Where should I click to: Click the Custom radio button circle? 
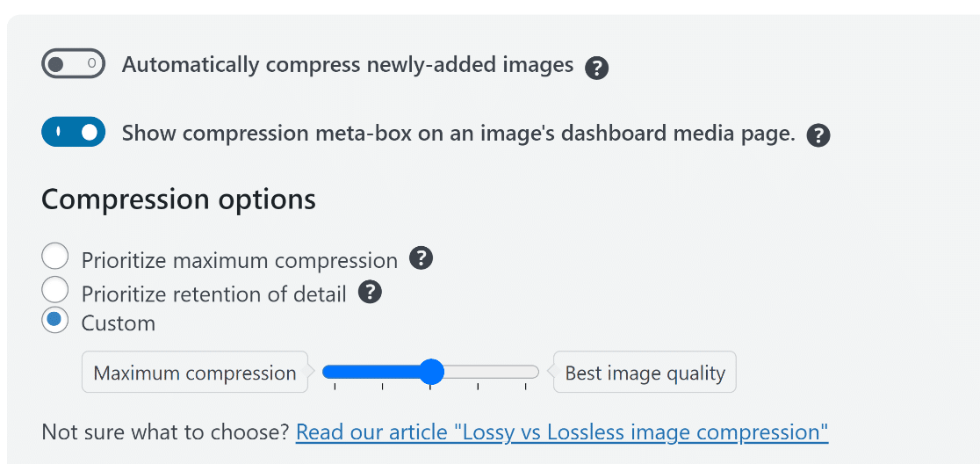tap(55, 320)
